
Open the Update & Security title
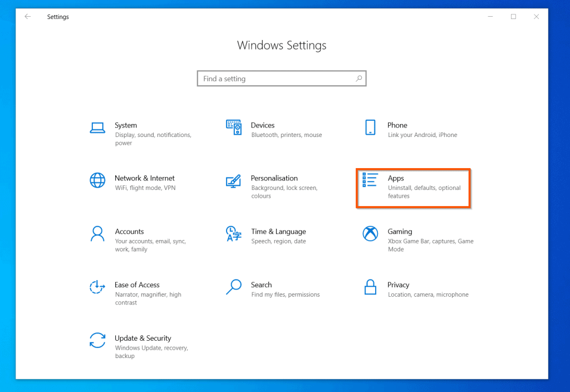(143, 338)
